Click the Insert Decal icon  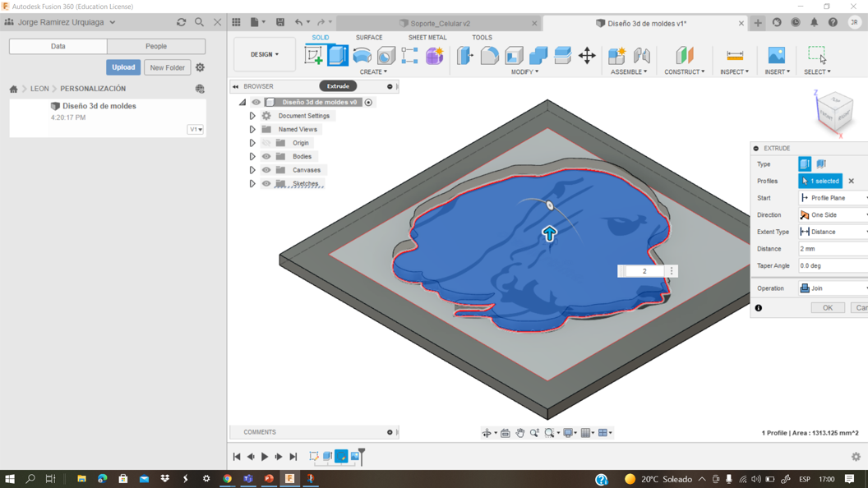click(777, 55)
